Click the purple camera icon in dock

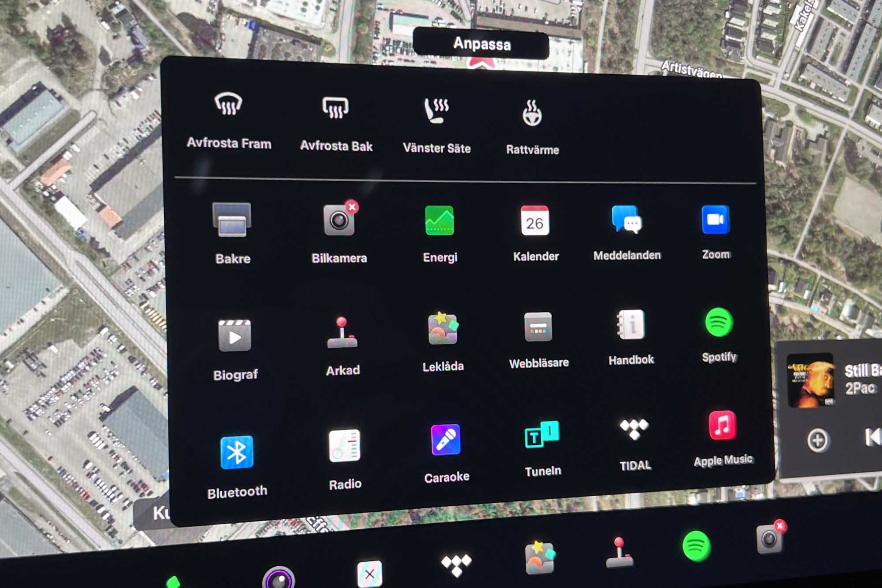coord(279,577)
